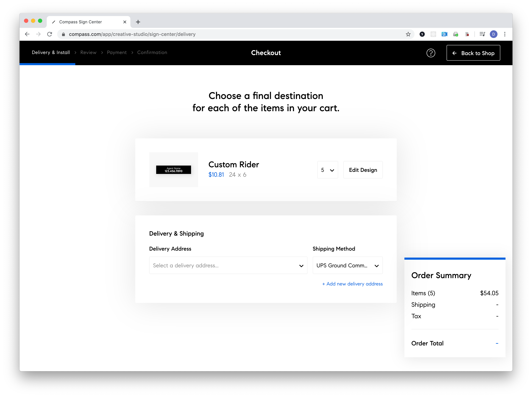The width and height of the screenshot is (532, 397).
Task: Go to the Review checkout step
Action: pos(88,52)
